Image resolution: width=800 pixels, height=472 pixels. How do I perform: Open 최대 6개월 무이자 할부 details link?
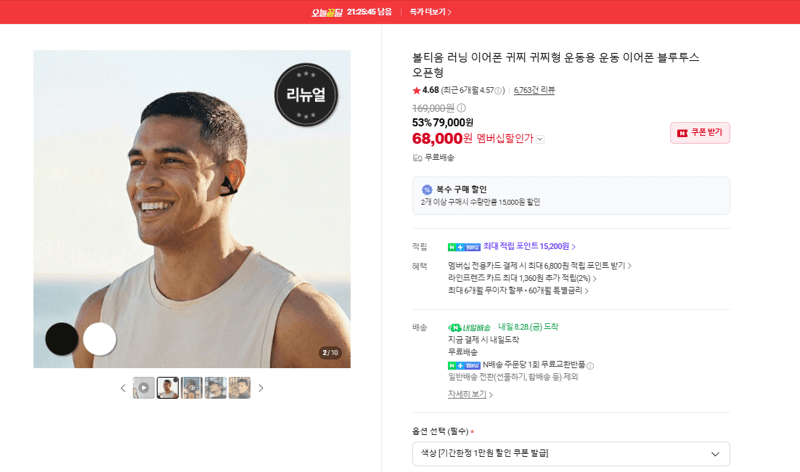click(x=518, y=290)
